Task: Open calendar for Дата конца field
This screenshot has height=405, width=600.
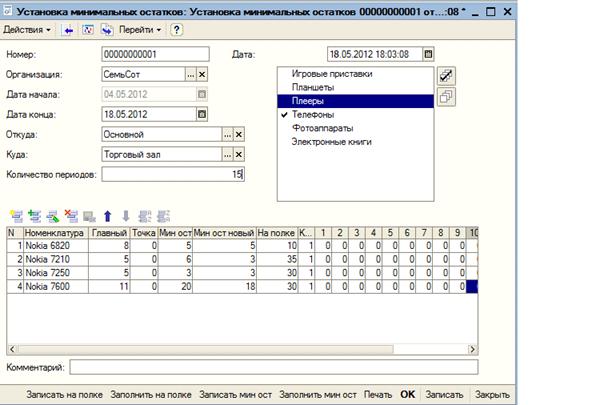Action: 202,114
